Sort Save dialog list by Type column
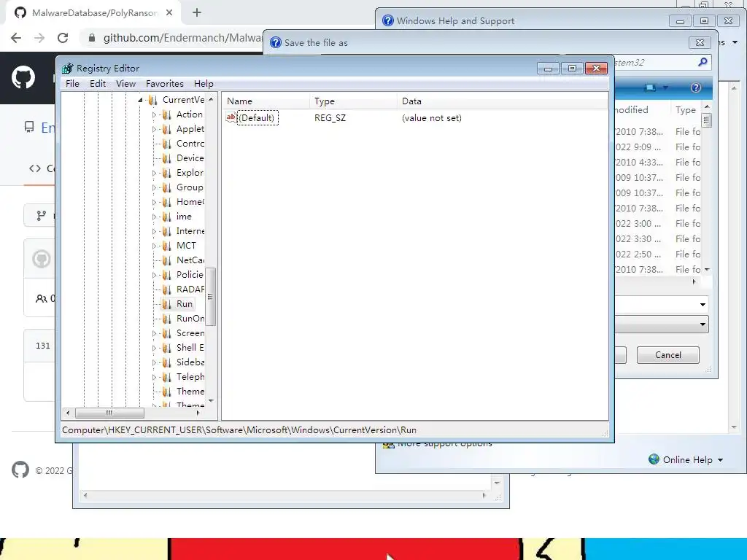Image resolution: width=747 pixels, height=560 pixels. [x=686, y=110]
